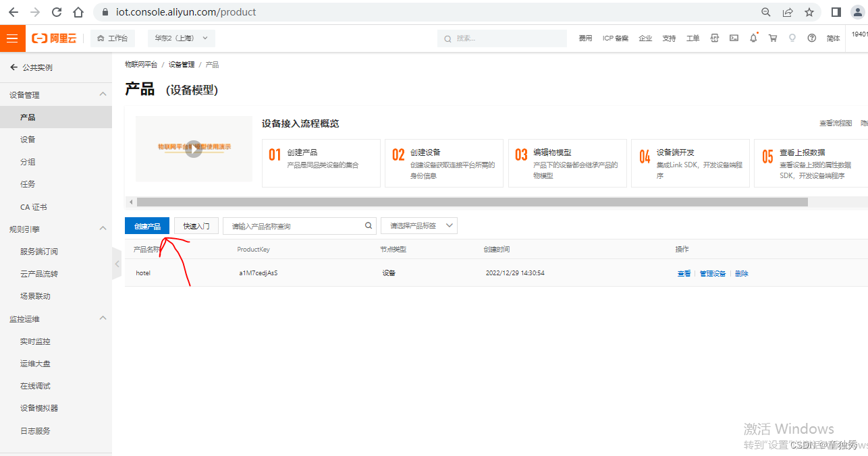Click the orange hamburger menu icon
868x456 pixels.
[11, 38]
